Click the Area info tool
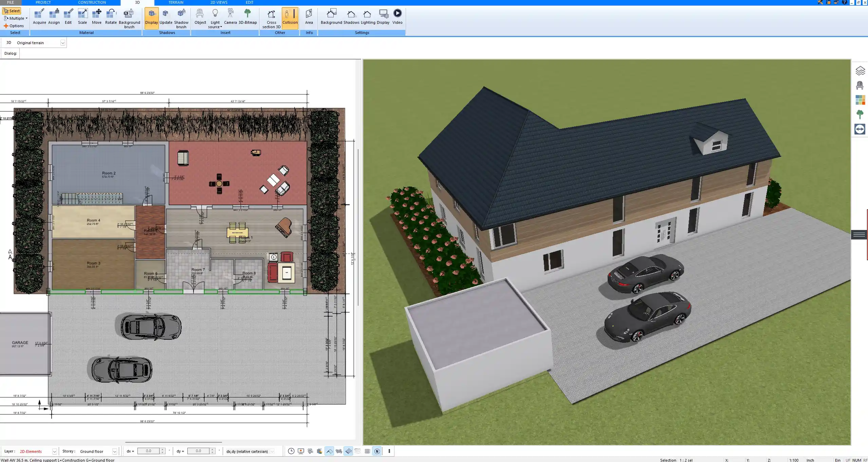 309,17
